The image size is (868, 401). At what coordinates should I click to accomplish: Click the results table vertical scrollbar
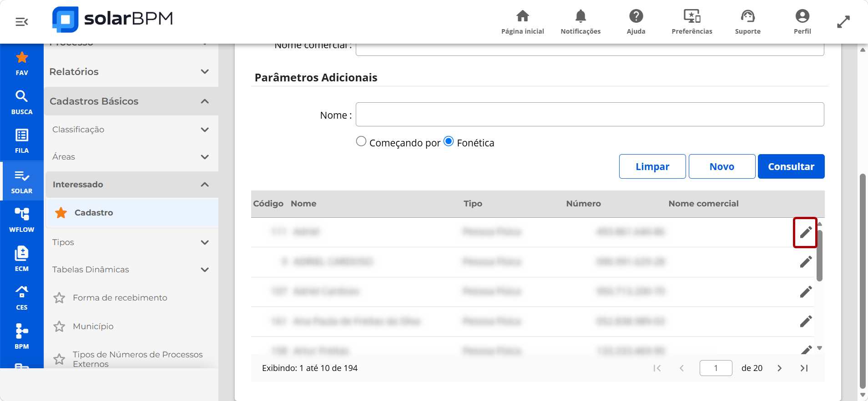pyautogui.click(x=819, y=256)
